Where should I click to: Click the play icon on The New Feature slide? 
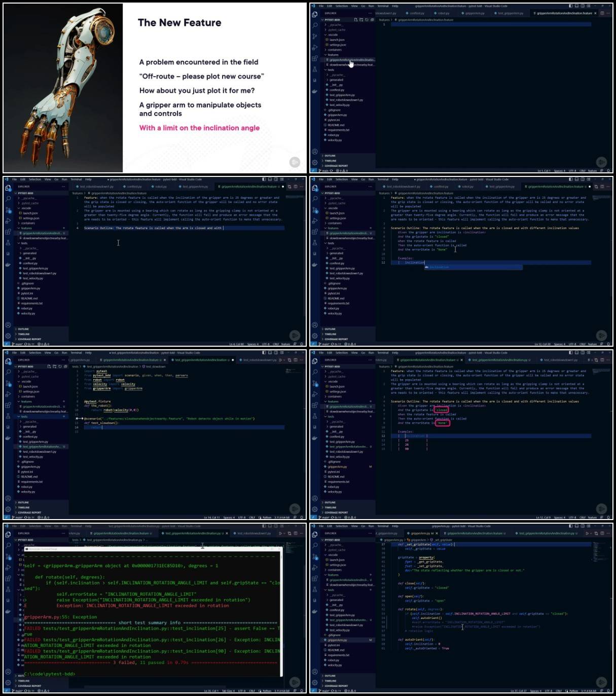point(295,162)
